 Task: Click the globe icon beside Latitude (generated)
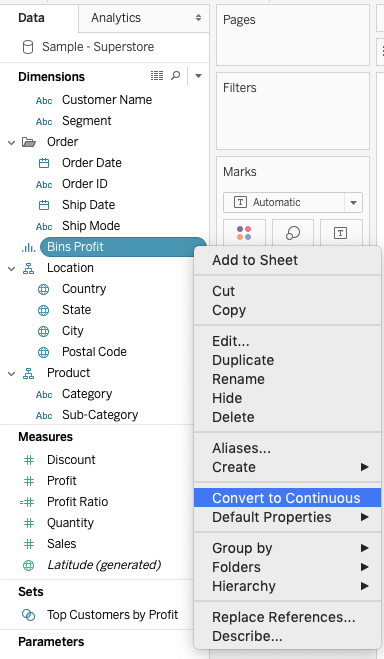(x=29, y=565)
